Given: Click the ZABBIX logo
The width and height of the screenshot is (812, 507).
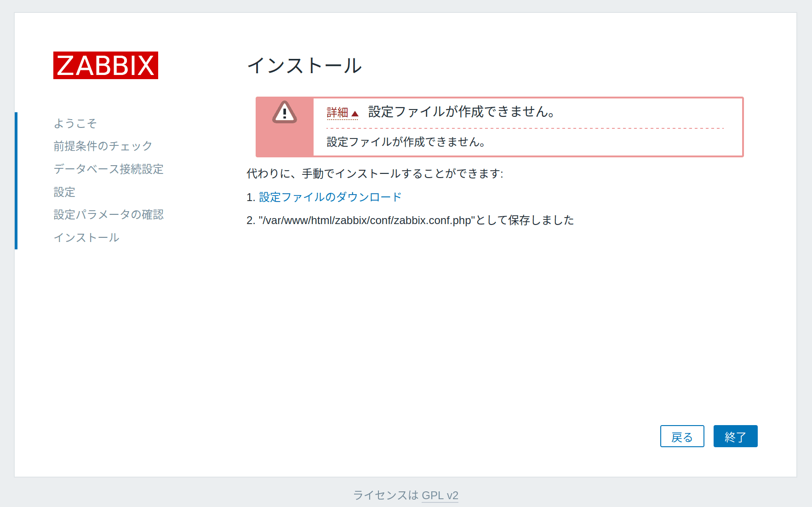Looking at the screenshot, I should click(105, 65).
